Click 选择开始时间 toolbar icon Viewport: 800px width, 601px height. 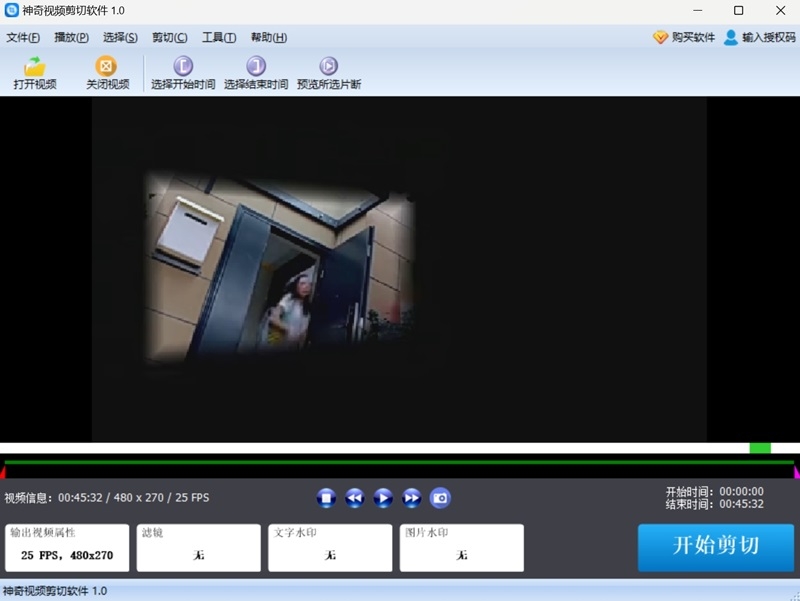[183, 66]
